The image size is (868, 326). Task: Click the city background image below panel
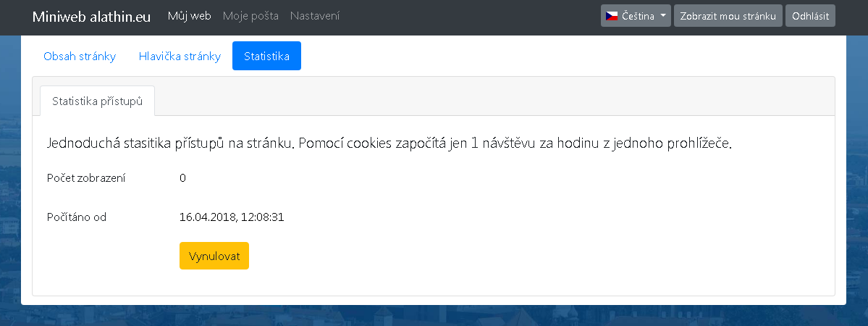tap(434, 315)
